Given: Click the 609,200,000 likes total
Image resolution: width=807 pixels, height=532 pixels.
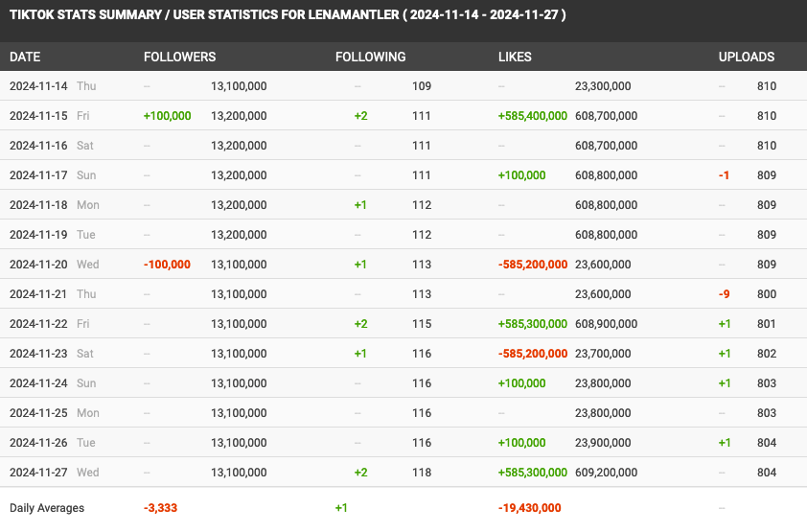Looking at the screenshot, I should 607,473.
